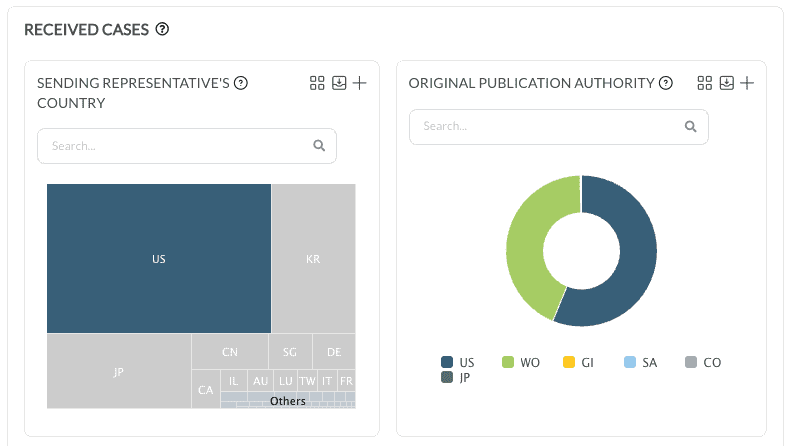The width and height of the screenshot is (796, 446).
Task: Open Sending Representative's Country help icon
Action: 241,83
